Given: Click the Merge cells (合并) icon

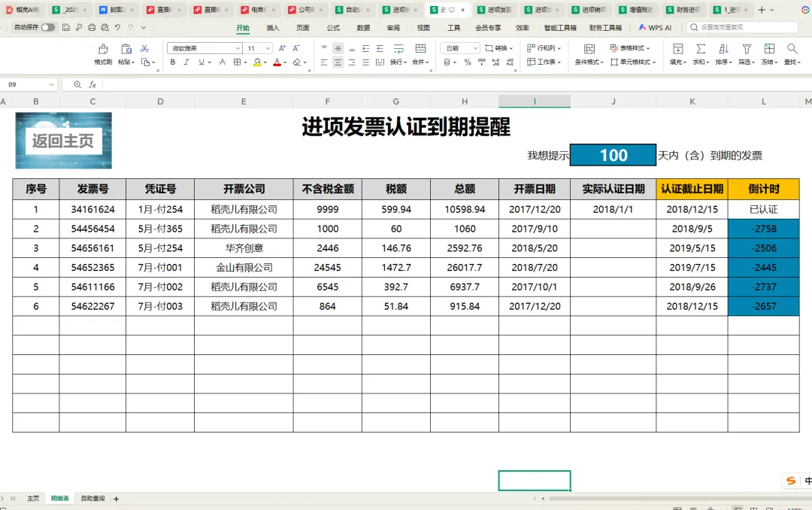Looking at the screenshot, I should (420, 49).
